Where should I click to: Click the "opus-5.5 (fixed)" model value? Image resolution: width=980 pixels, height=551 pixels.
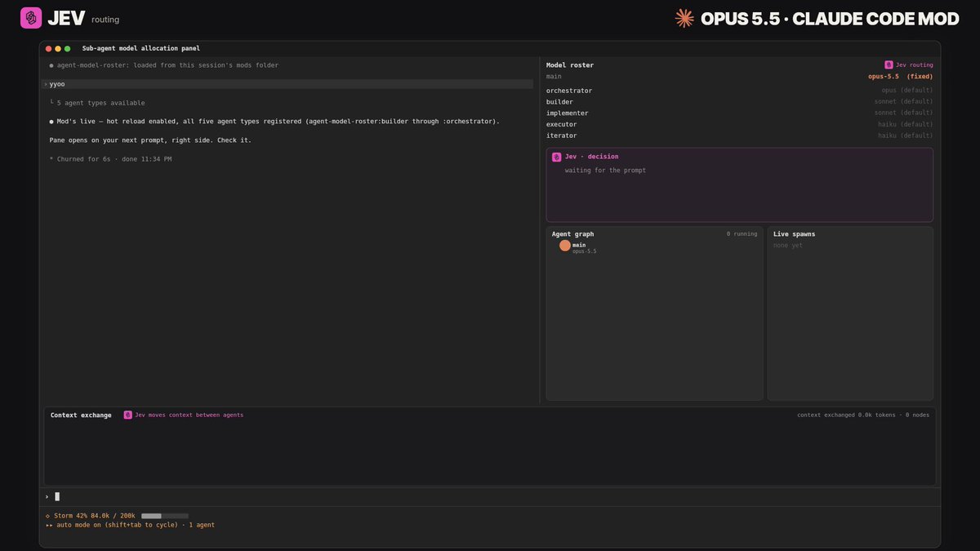pyautogui.click(x=900, y=77)
